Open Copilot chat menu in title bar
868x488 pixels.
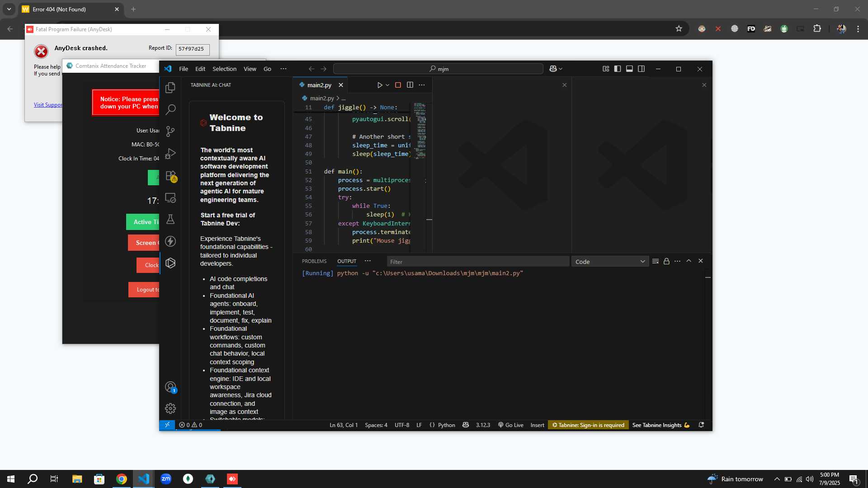click(x=556, y=69)
